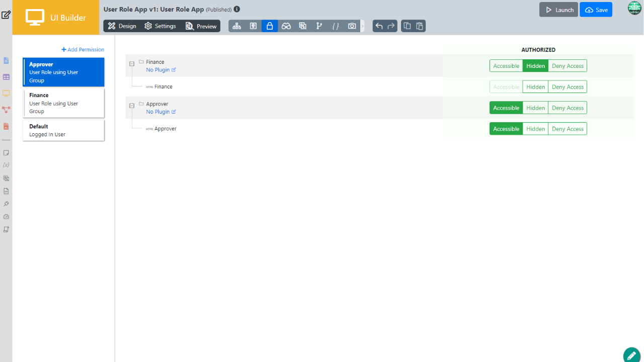This screenshot has height=362, width=644.
Task: Switch to the Design tab
Action: tap(122, 26)
